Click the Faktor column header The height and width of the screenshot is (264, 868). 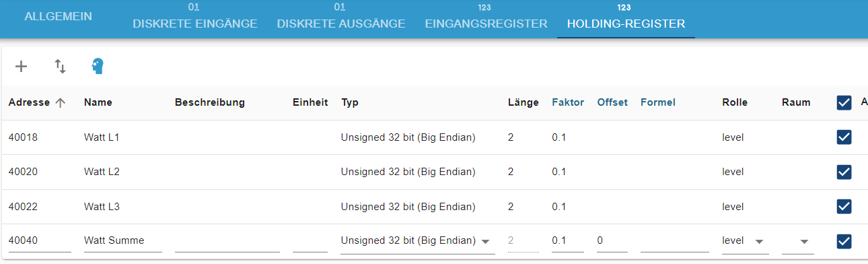point(568,102)
